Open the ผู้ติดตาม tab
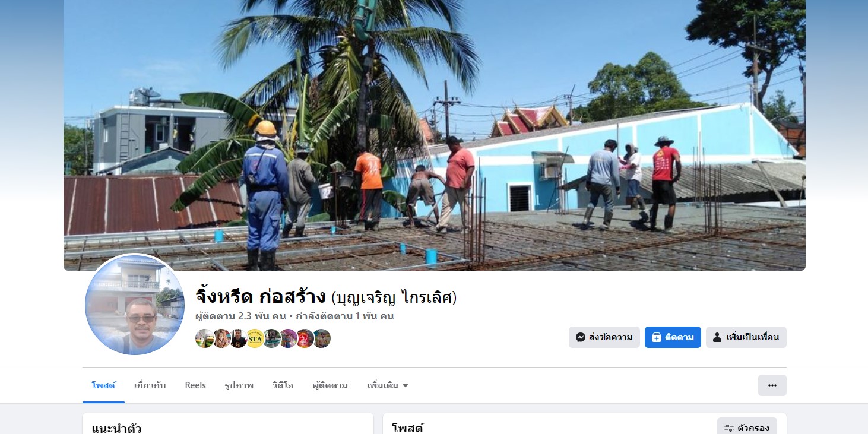The width and height of the screenshot is (868, 434). (330, 385)
